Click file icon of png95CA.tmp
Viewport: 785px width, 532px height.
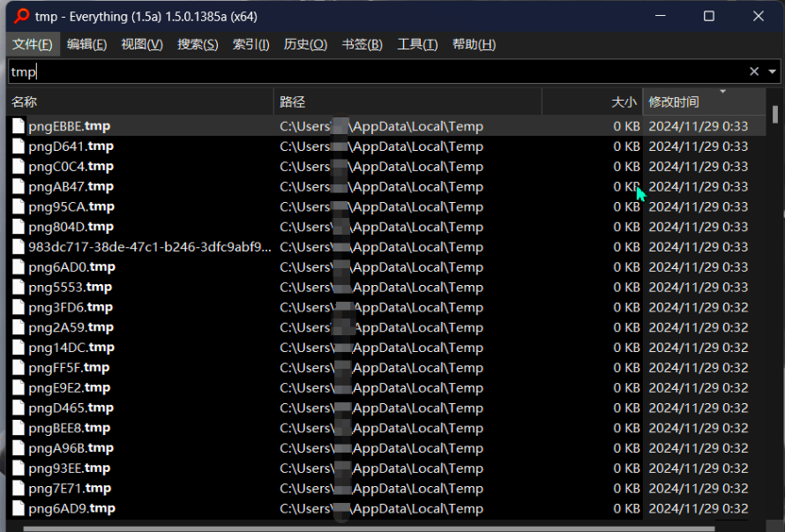point(19,206)
